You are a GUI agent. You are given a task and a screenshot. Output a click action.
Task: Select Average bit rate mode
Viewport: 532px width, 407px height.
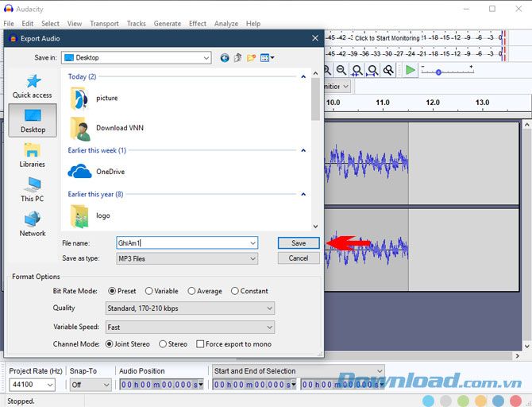click(x=205, y=291)
